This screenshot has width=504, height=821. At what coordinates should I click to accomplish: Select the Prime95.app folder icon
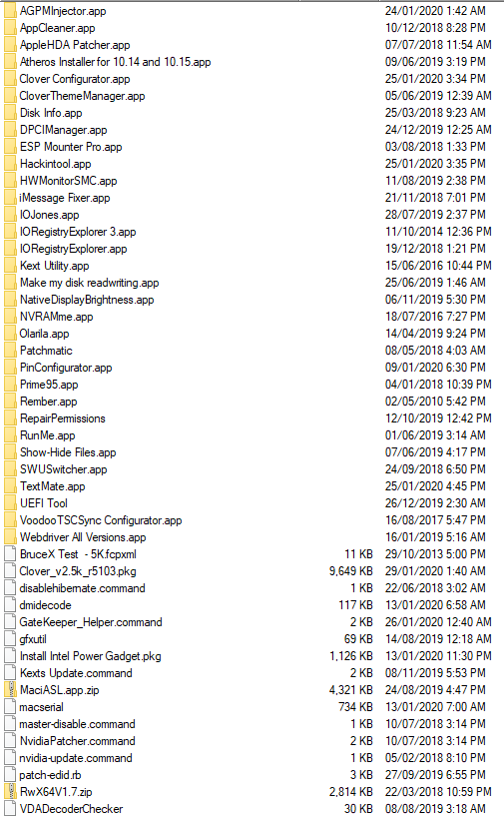(10, 385)
